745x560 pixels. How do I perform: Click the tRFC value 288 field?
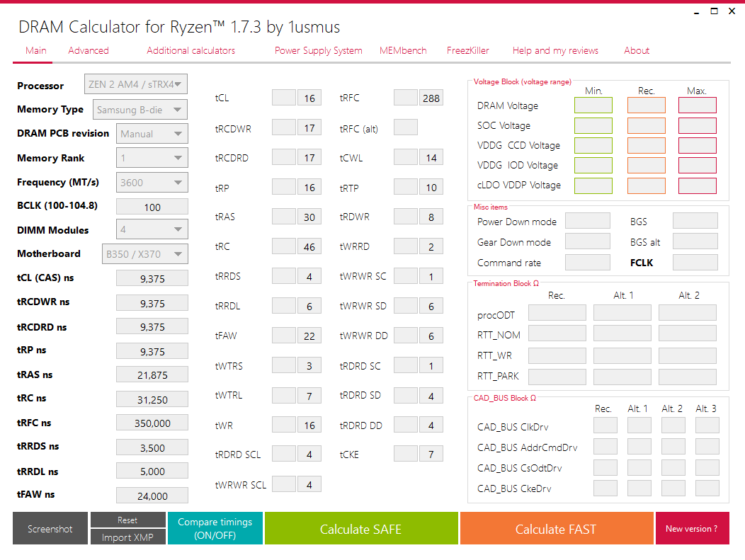tap(431, 98)
